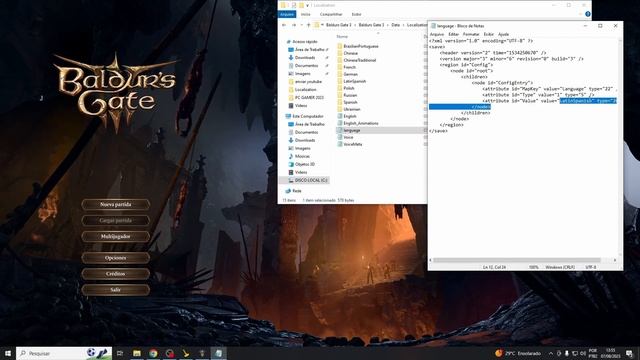Select Objetos 3D in the sidebar
The image size is (640, 360).
(x=304, y=164)
